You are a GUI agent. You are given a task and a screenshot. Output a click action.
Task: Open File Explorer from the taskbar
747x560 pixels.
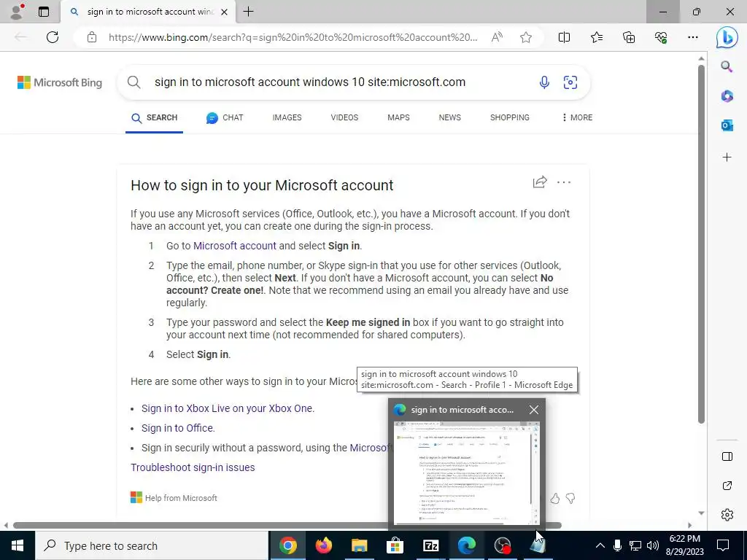click(x=360, y=545)
